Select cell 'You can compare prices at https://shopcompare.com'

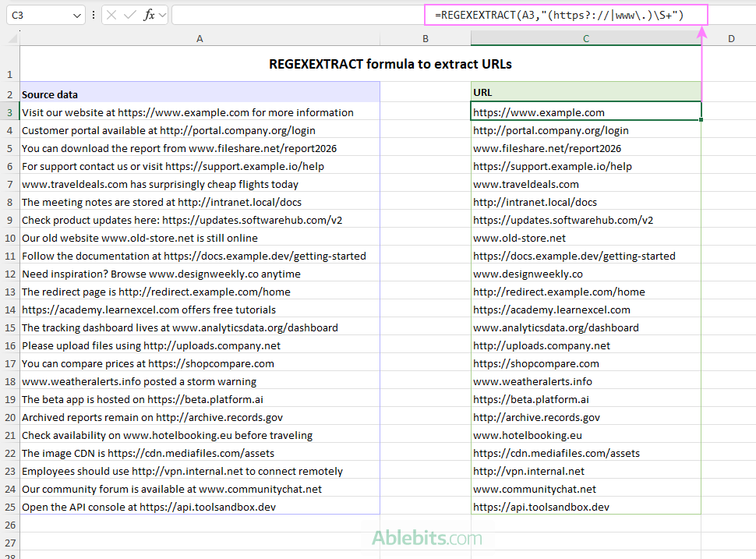coord(200,363)
